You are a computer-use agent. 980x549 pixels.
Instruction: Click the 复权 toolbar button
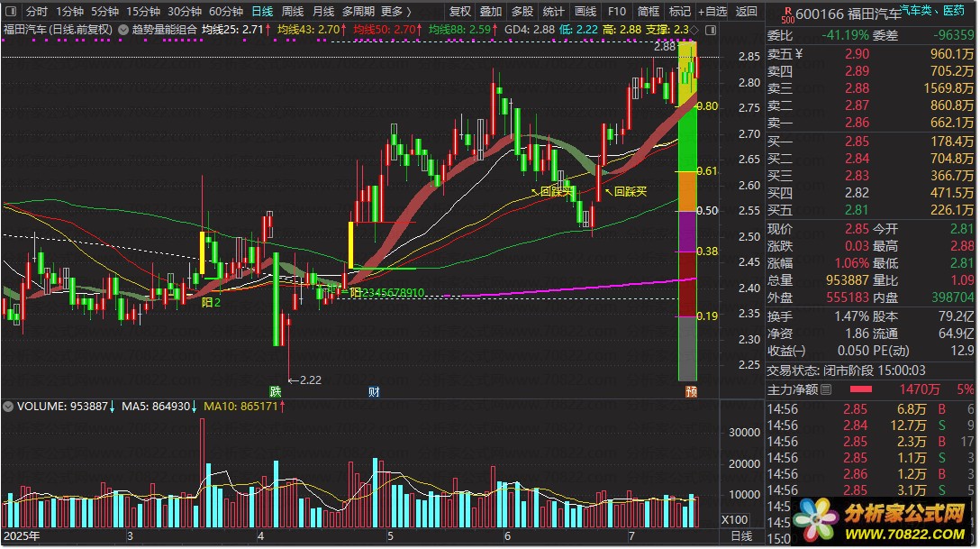tap(460, 11)
